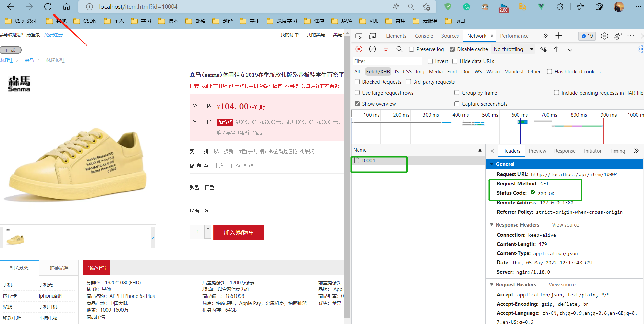644x324 pixels.
Task: Click the page vertical scrollbar
Action: point(347,177)
